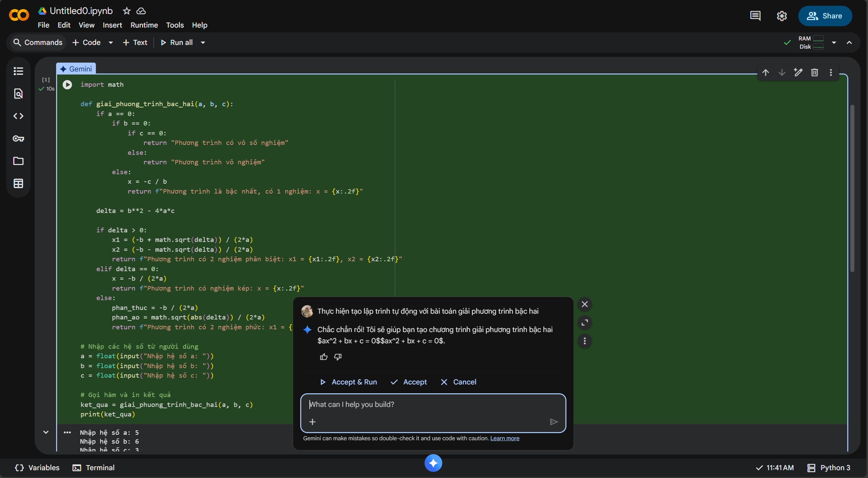Open the Data explorer table icon
The image size is (868, 478).
click(x=18, y=183)
